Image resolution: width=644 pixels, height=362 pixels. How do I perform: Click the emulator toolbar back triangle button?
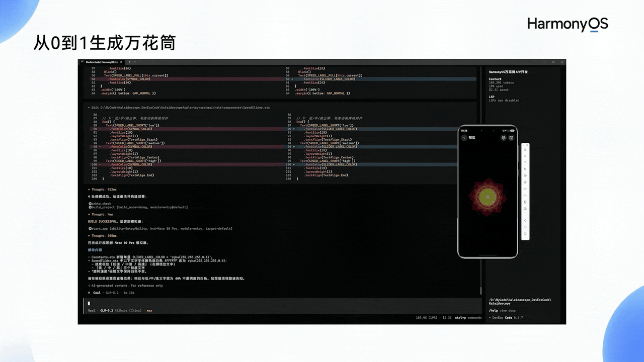(525, 220)
